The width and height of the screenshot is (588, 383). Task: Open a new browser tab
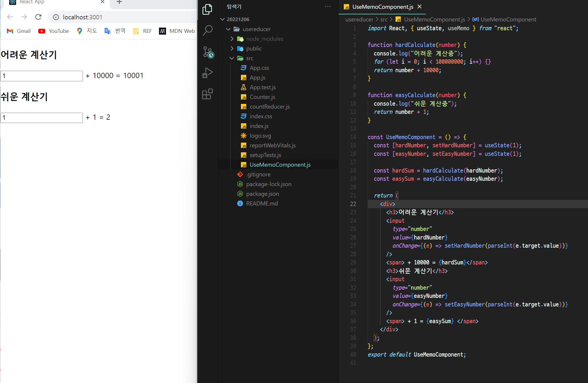pos(119,2)
